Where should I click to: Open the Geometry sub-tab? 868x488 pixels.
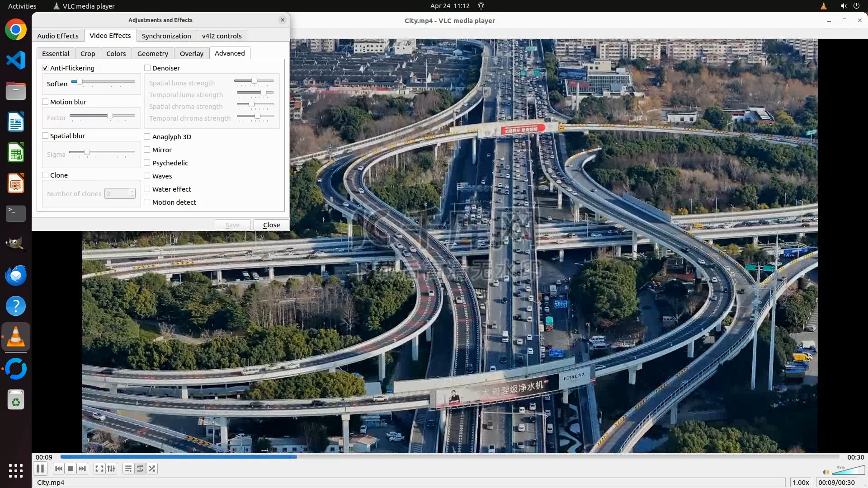point(152,53)
